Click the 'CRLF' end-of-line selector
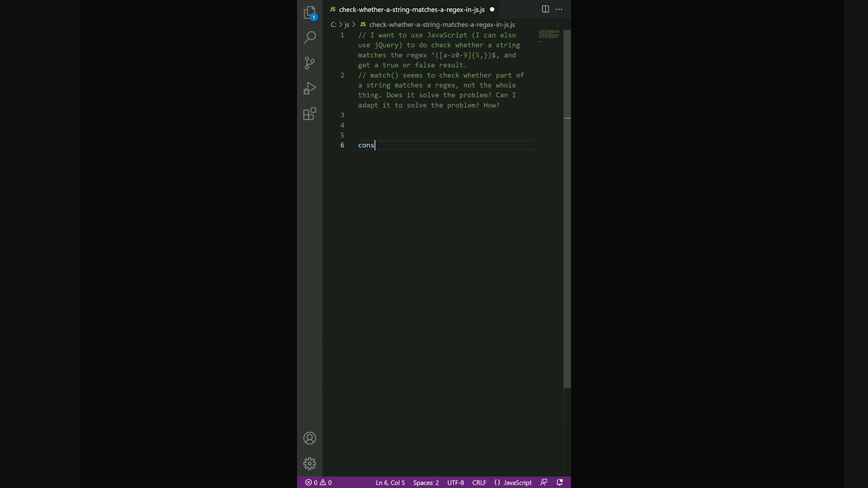 (479, 483)
